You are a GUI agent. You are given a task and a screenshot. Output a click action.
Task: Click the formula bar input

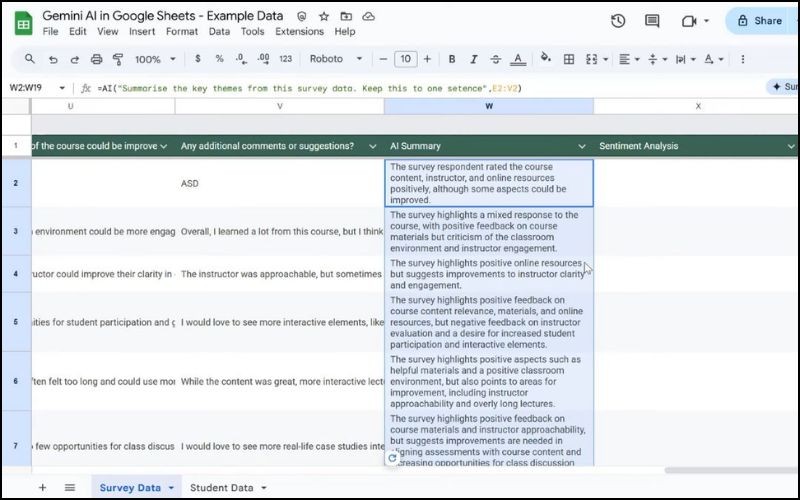point(400,88)
